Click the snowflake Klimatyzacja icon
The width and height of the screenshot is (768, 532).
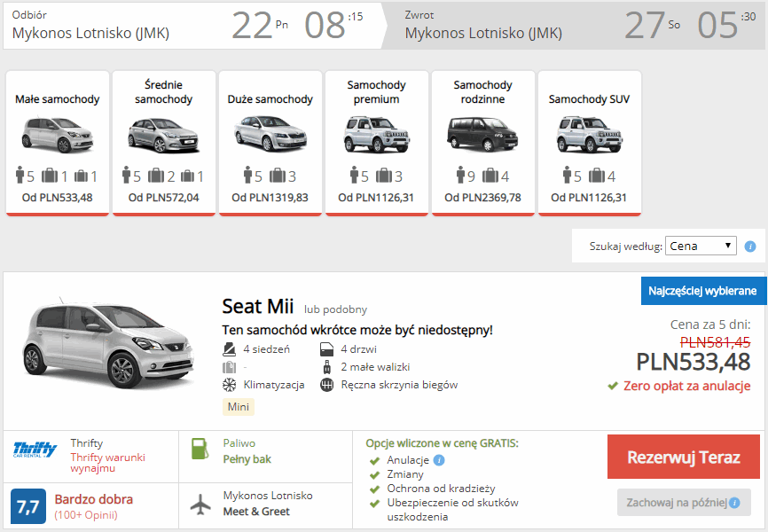[228, 385]
